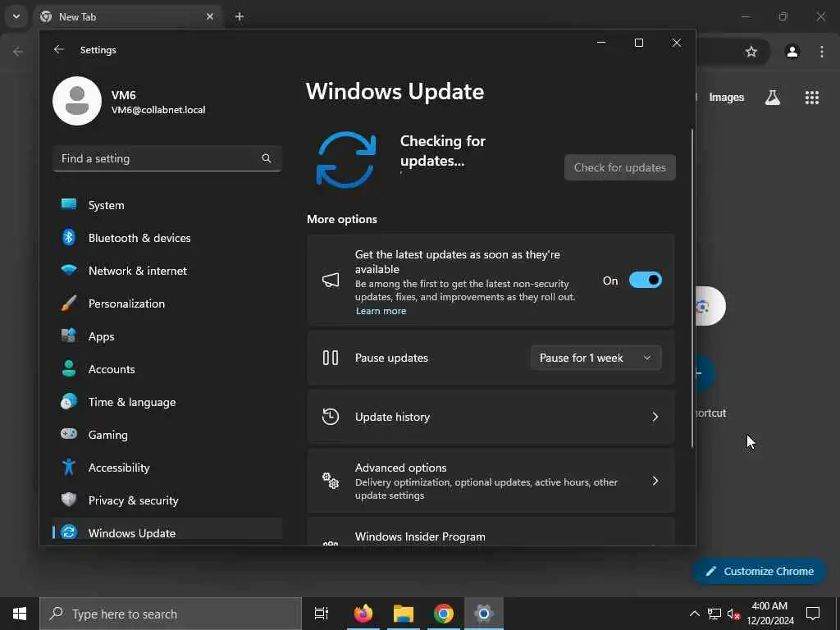Image resolution: width=840 pixels, height=630 pixels.
Task: Open the Chrome three-dot menu
Action: click(x=822, y=52)
